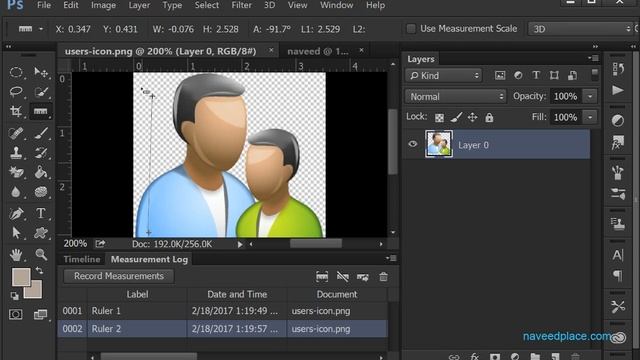Toggle lock position
Screen dimensions: 640x360
tap(472, 118)
